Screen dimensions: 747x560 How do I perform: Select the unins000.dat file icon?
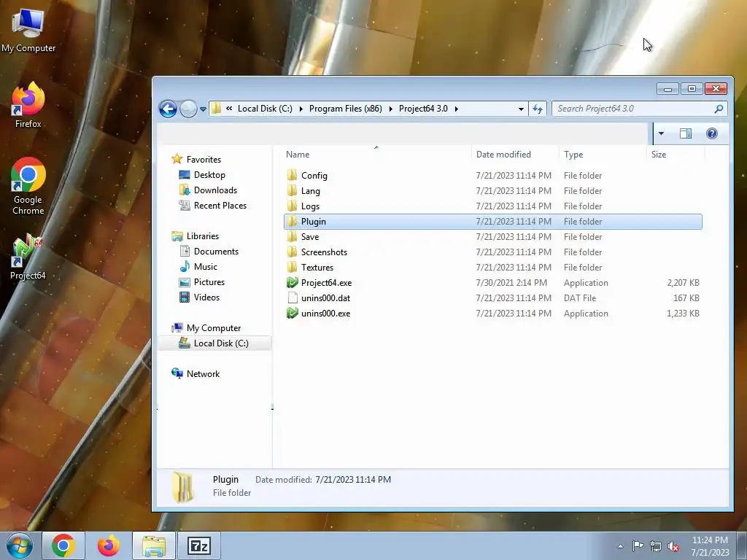point(292,297)
